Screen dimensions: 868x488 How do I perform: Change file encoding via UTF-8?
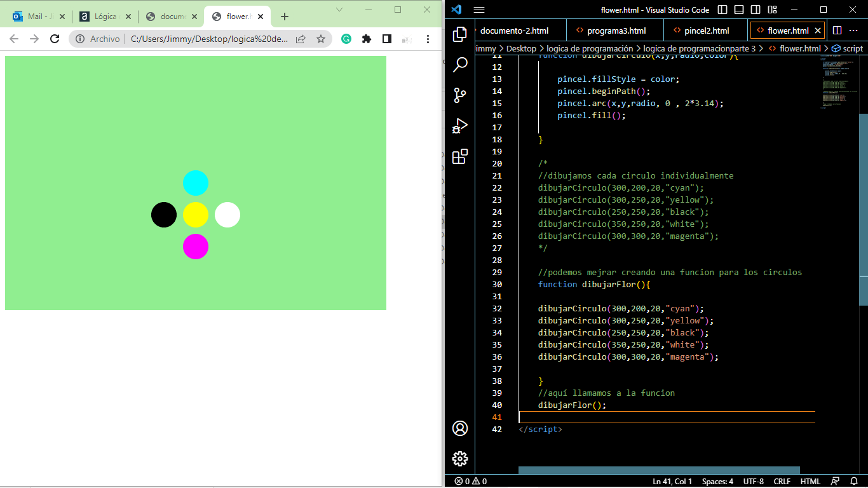(x=754, y=482)
